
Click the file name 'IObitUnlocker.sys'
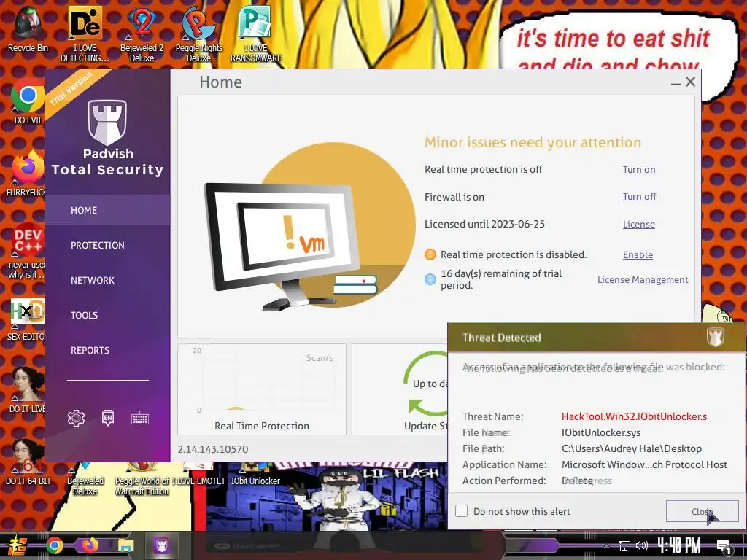point(601,432)
